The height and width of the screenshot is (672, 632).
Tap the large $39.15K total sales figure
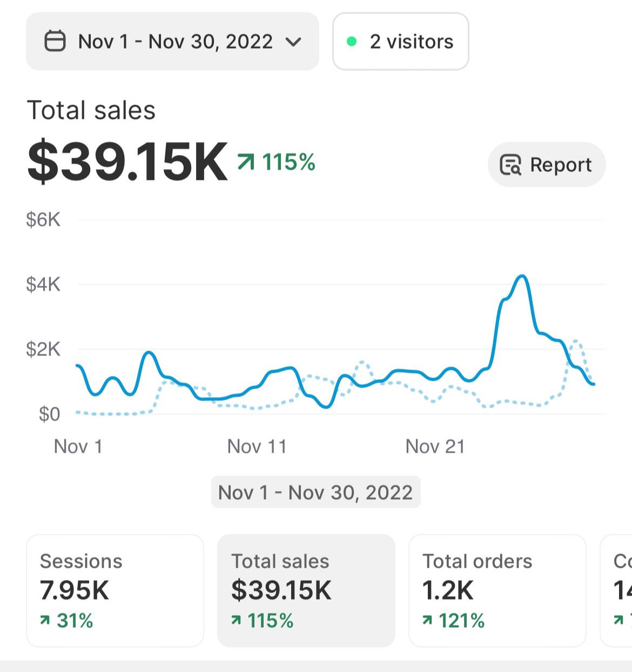[127, 162]
